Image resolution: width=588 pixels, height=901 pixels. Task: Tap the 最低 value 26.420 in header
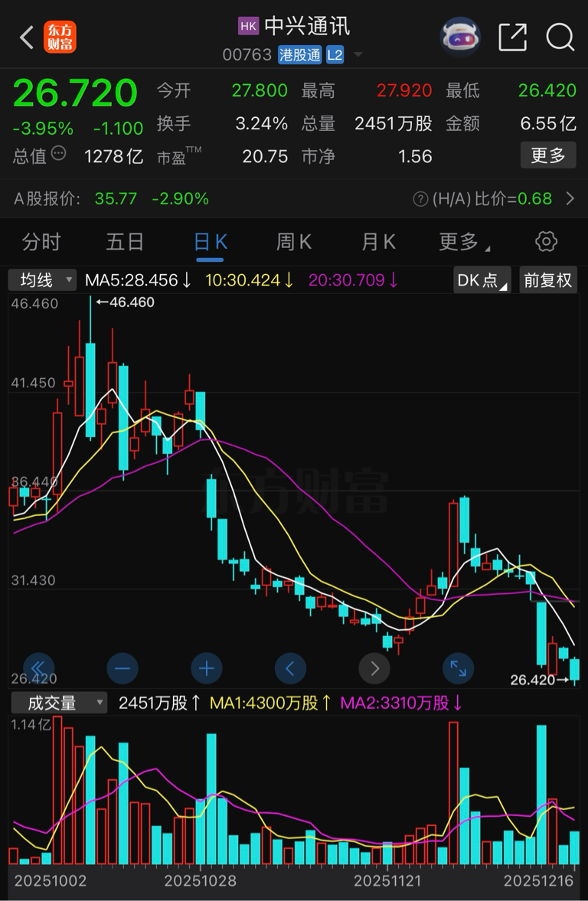click(547, 90)
